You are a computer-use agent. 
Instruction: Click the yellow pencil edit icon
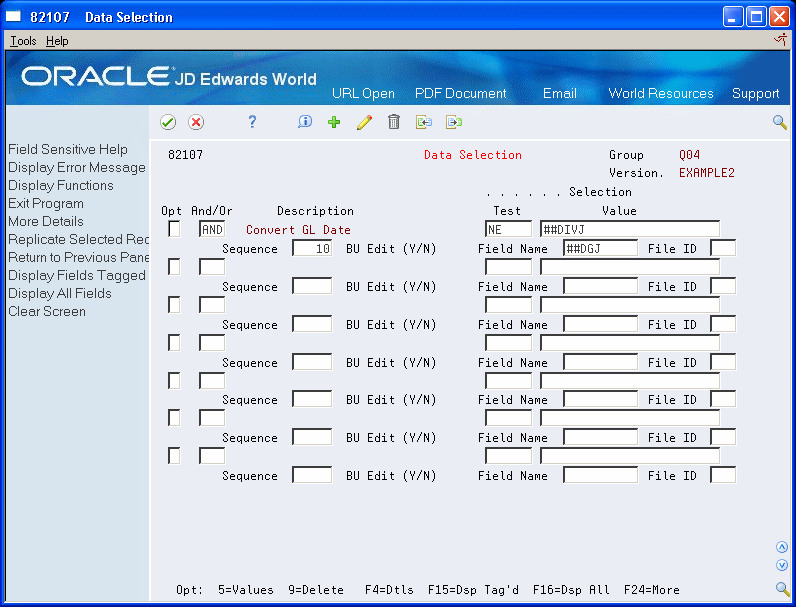364,122
